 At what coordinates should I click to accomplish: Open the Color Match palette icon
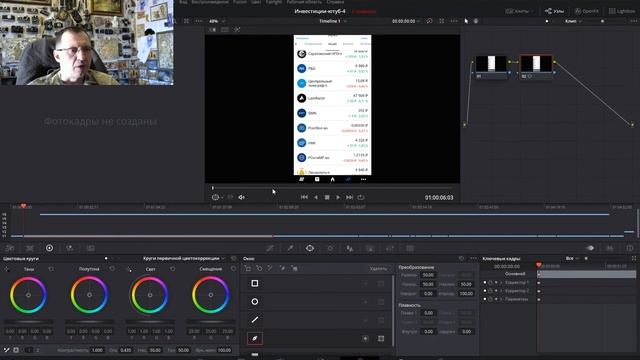click(x=30, y=248)
